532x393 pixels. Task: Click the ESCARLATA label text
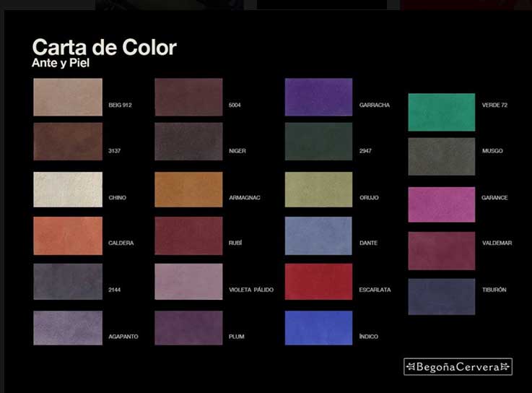[375, 290]
